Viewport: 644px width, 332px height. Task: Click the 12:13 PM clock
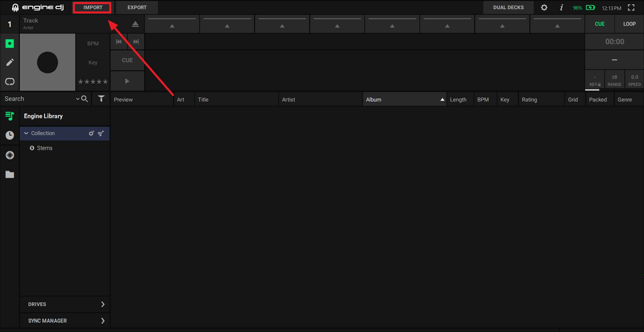[611, 8]
